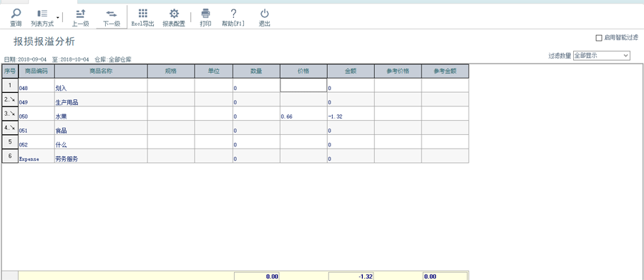Click the 单位 column header

pos(213,71)
